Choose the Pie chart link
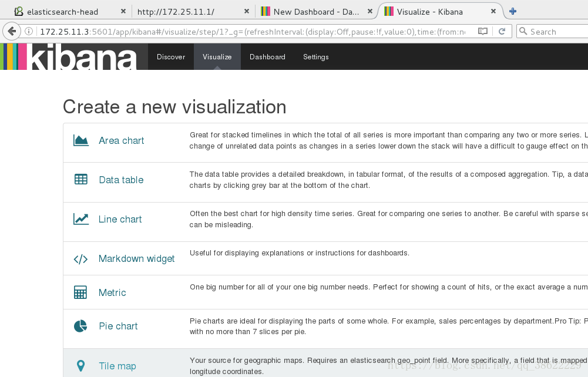 click(x=118, y=326)
